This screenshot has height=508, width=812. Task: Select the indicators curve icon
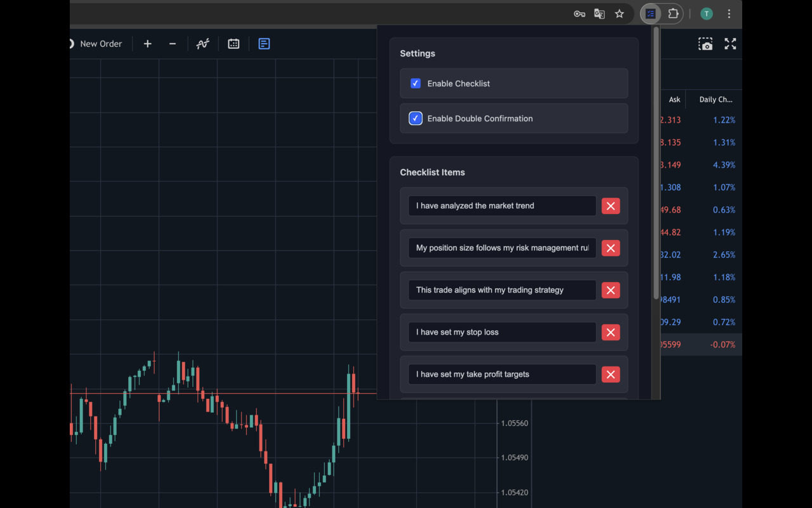coord(202,43)
